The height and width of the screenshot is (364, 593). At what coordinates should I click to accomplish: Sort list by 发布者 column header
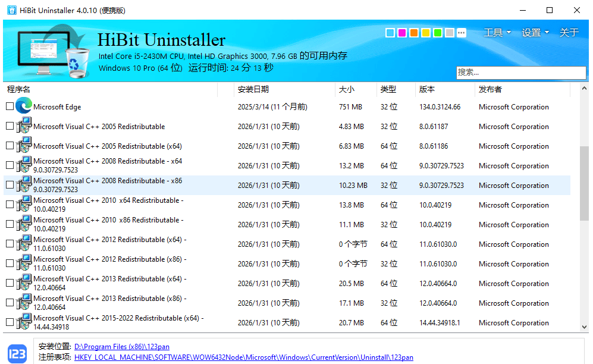522,89
